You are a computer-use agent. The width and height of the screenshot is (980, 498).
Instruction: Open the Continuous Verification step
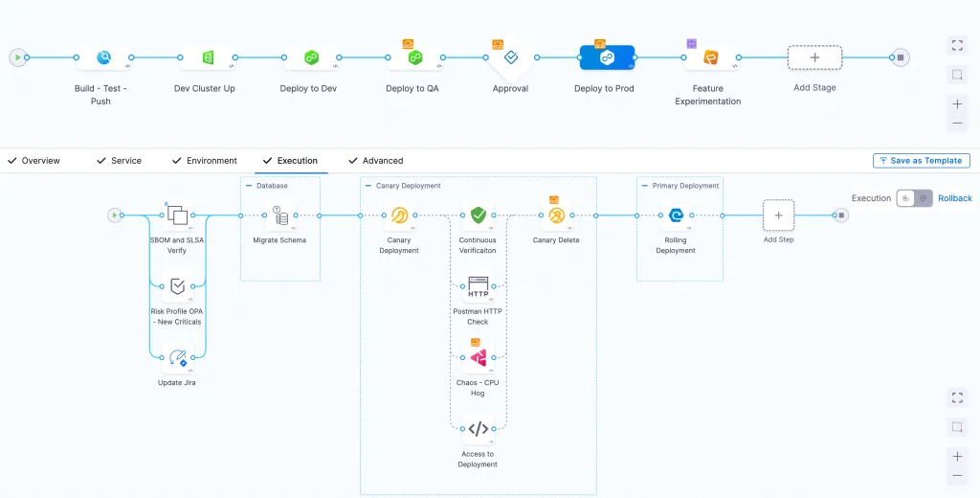[479, 215]
